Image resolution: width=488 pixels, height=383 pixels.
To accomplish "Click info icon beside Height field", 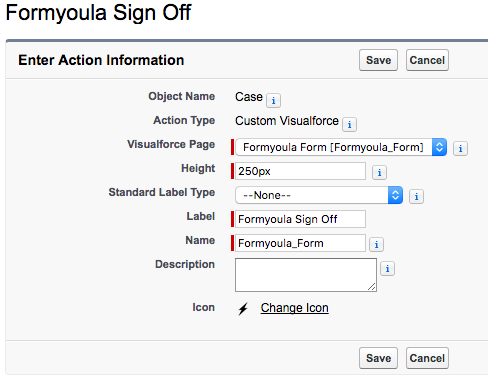I will point(379,172).
